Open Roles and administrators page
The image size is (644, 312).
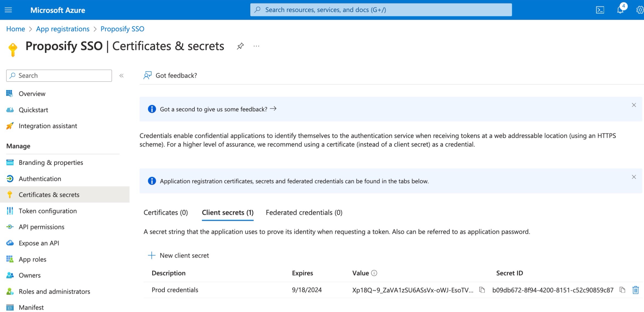(x=54, y=291)
